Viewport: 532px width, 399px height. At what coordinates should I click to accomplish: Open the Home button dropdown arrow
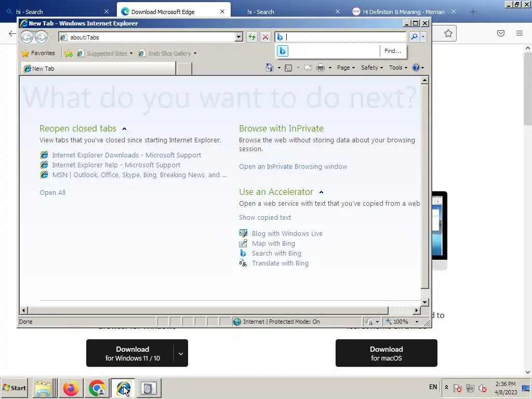pyautogui.click(x=279, y=68)
